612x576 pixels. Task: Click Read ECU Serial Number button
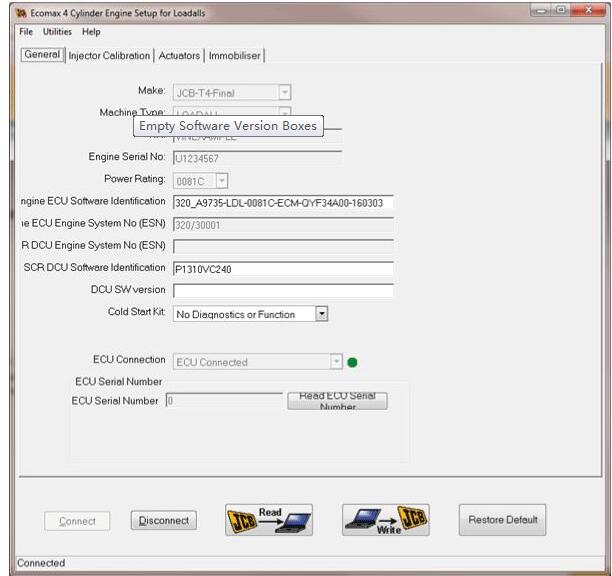(338, 401)
